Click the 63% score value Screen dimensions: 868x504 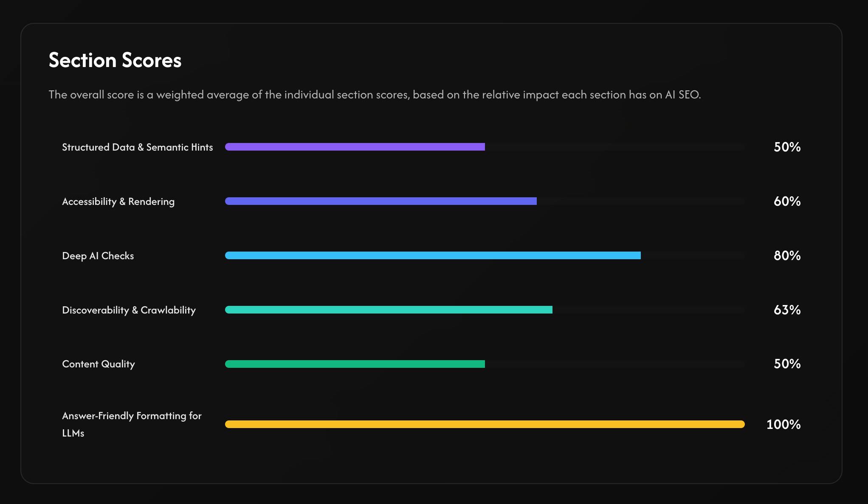(787, 310)
